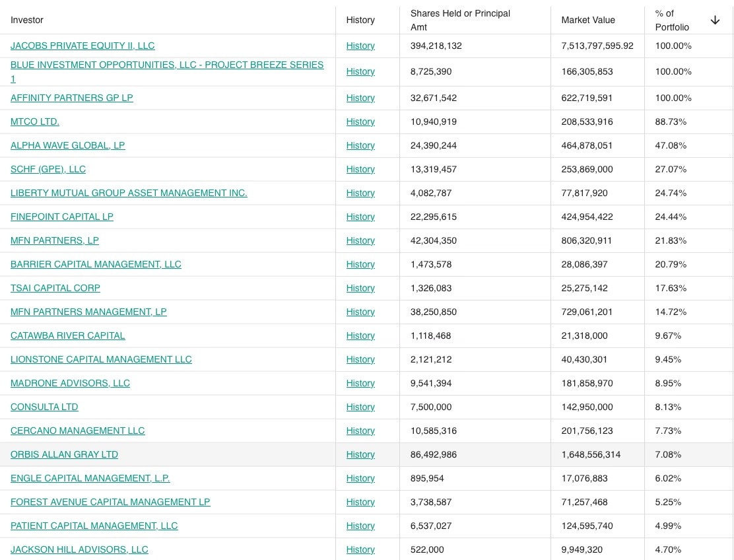Open MFN PARTNERS, LP link

click(x=54, y=240)
